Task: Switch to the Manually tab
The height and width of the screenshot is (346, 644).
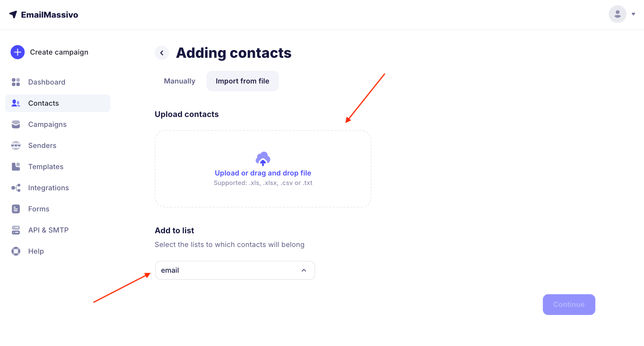Action: coord(179,81)
